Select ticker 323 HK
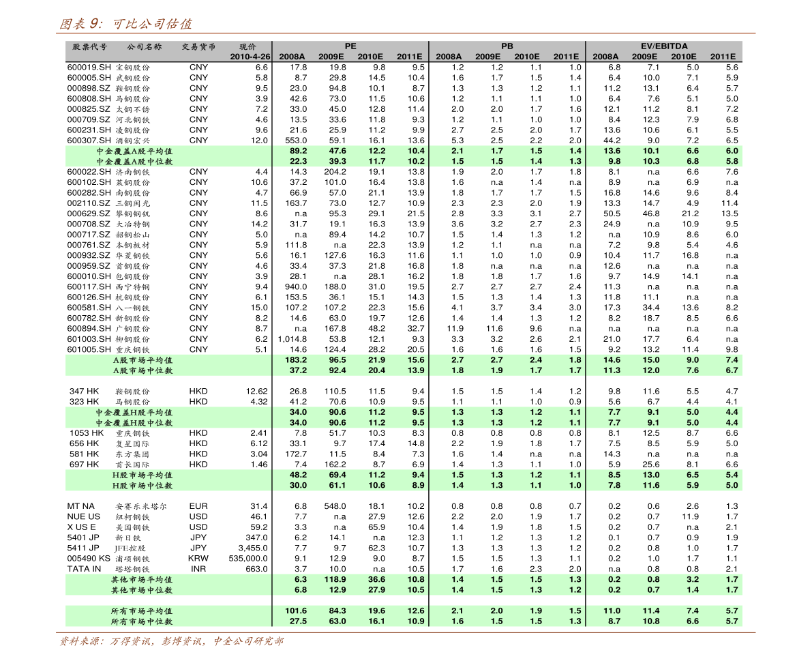Image resolution: width=812 pixels, height=661 pixels. coord(84,402)
